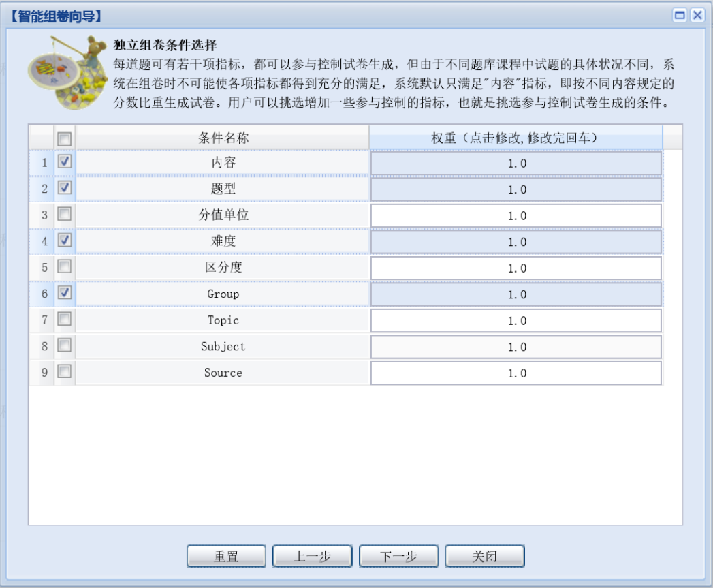
Task: Click the 权重 column header
Action: (x=516, y=138)
